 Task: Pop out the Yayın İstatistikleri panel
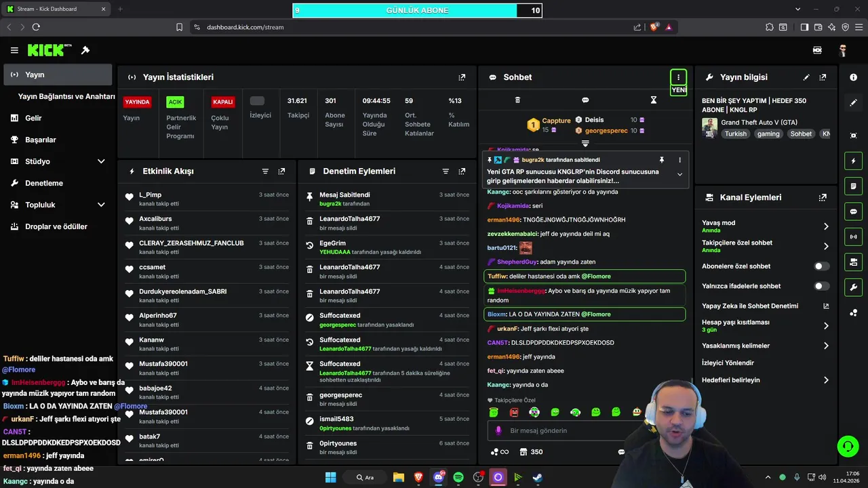coord(462,77)
